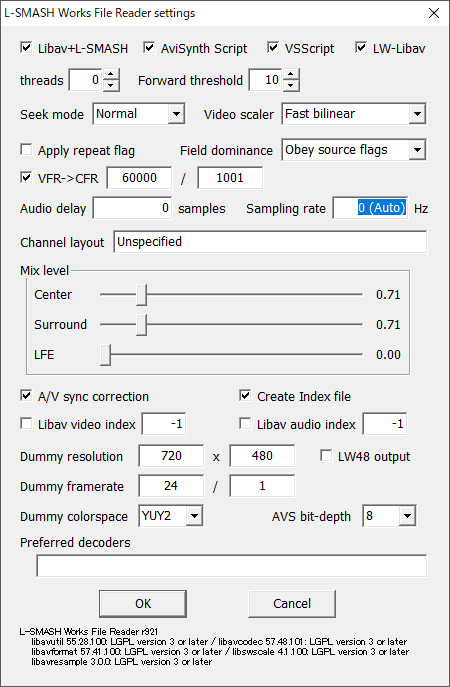This screenshot has width=450, height=687.
Task: Expand the Video scaler dropdown
Action: point(417,114)
